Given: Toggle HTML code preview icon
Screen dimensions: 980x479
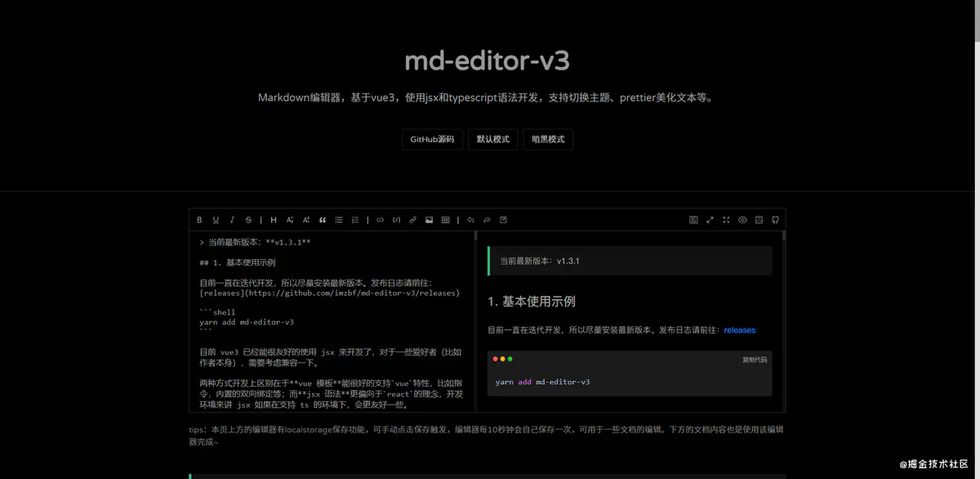Looking at the screenshot, I should coord(759,220).
